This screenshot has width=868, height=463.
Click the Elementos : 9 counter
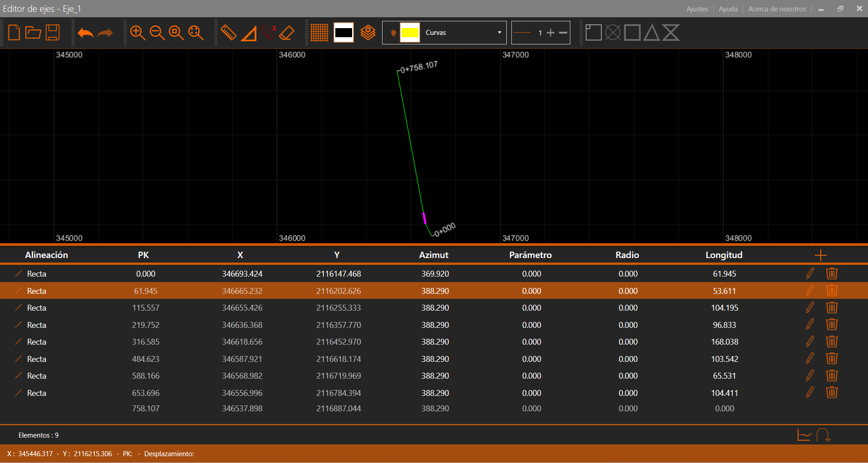click(39, 435)
